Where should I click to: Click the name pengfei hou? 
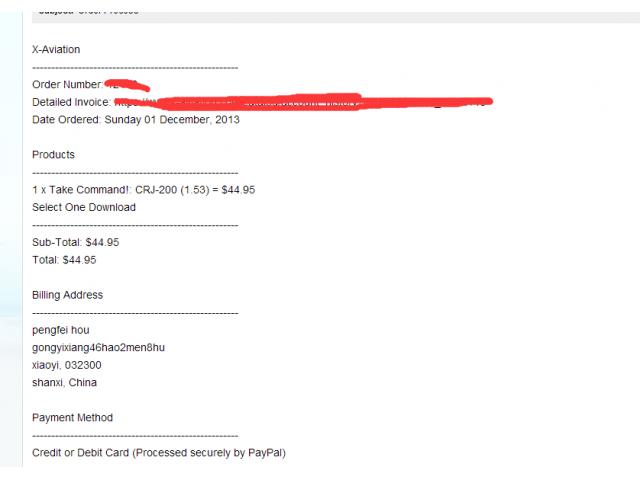pos(60,330)
